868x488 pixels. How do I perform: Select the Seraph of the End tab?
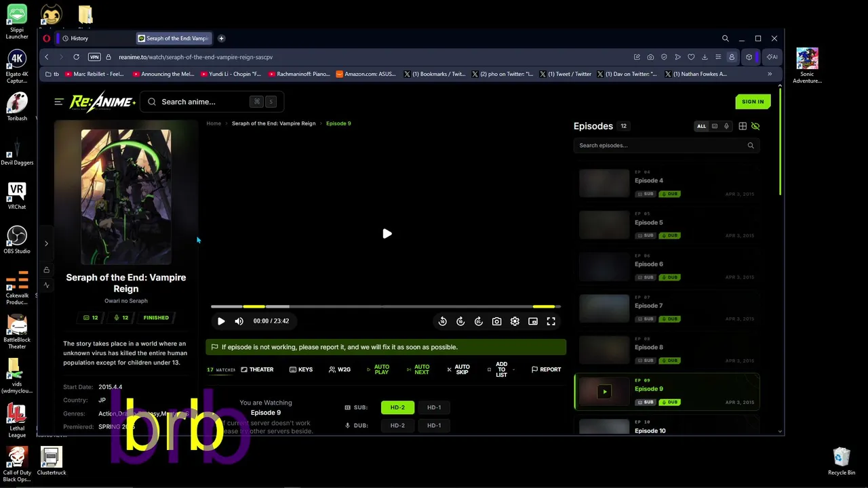point(174,39)
